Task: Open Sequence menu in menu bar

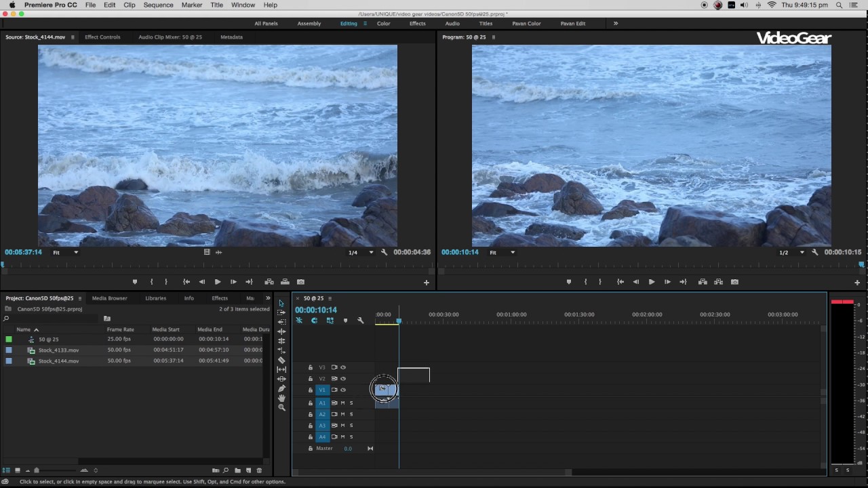Action: coord(158,5)
